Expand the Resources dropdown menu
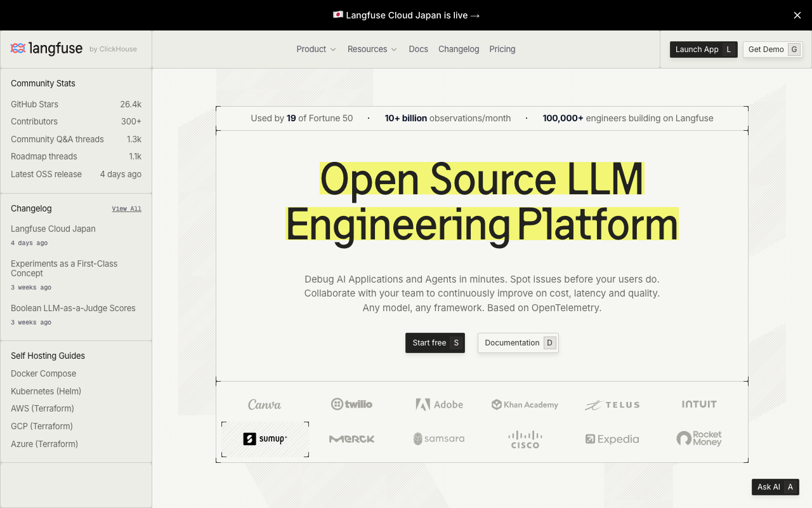812x508 pixels. tap(372, 49)
